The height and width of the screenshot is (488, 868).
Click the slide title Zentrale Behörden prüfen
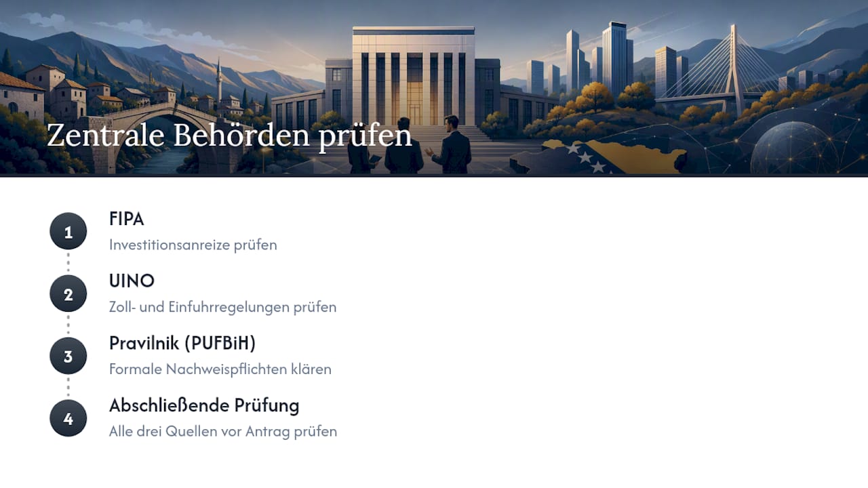[x=229, y=136]
